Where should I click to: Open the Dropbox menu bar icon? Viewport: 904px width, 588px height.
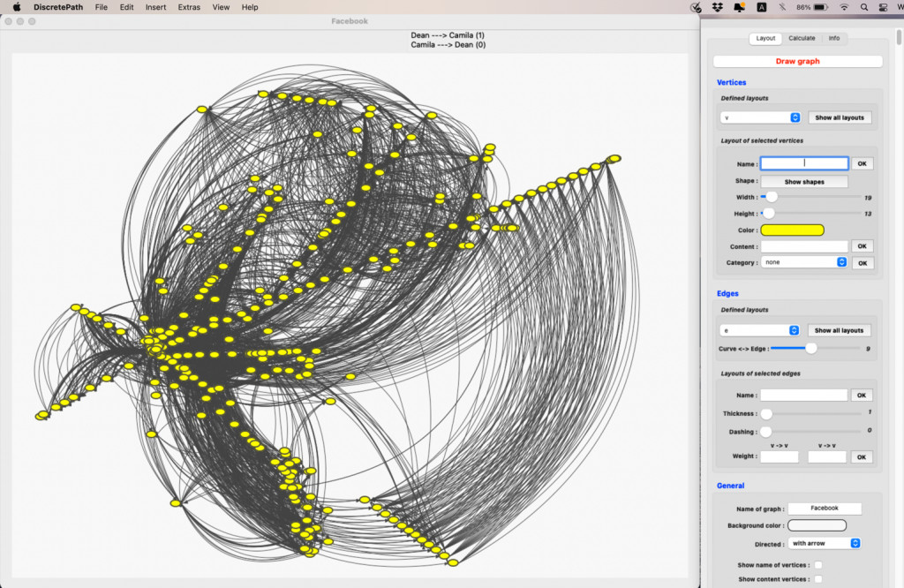pos(717,7)
